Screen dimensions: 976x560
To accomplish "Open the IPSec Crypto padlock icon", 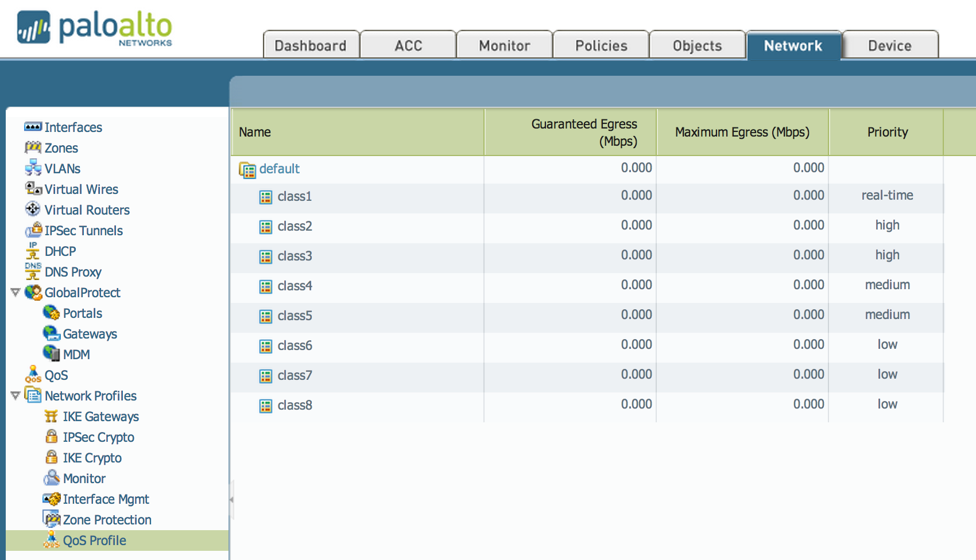I will coord(51,437).
